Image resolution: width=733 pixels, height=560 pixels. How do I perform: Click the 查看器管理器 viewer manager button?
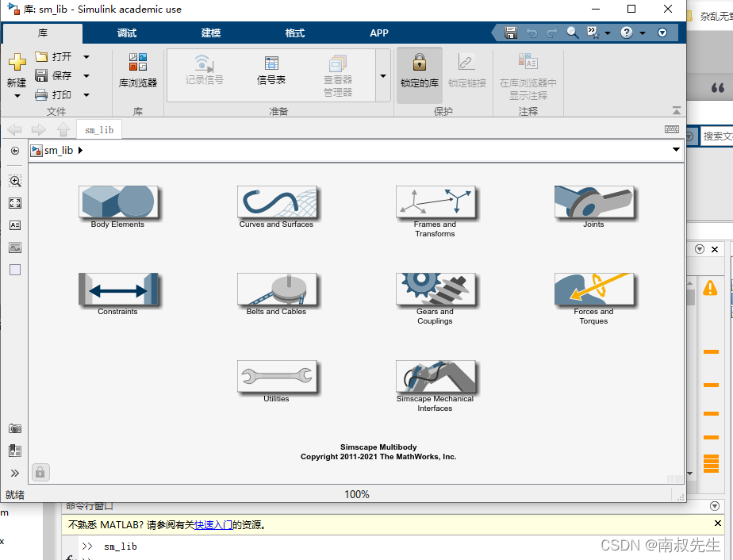(x=338, y=75)
